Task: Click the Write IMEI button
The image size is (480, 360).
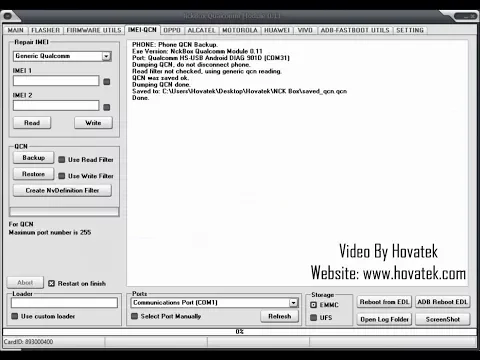Action: [x=93, y=123]
